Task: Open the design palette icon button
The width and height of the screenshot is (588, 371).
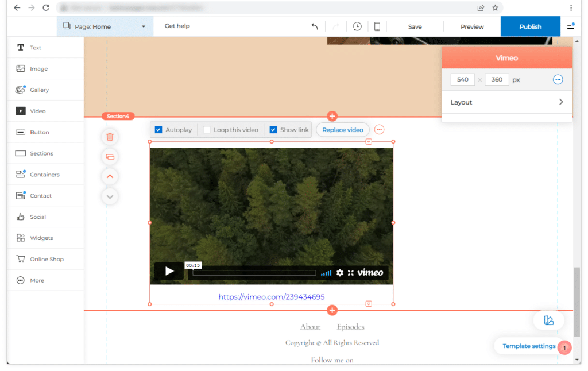Action: 548,320
